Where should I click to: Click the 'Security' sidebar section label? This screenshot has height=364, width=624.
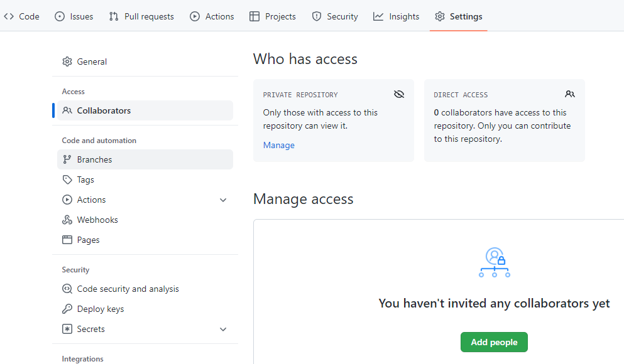point(75,270)
